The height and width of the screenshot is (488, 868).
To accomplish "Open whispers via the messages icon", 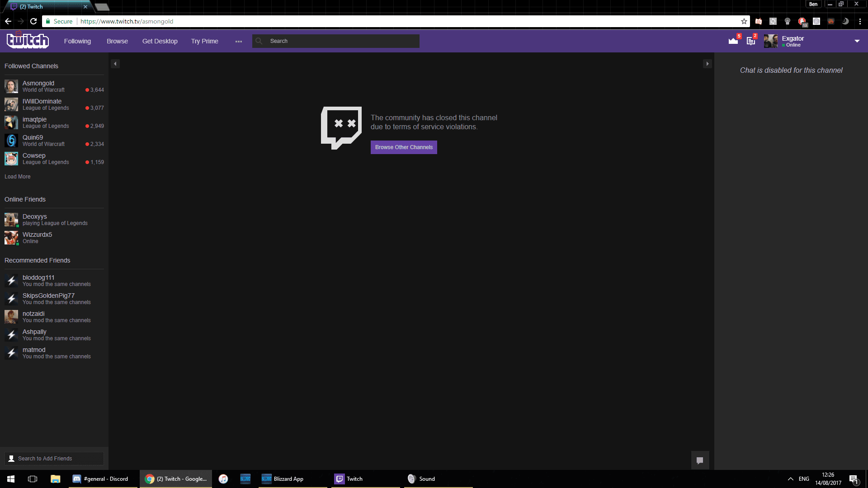I will (x=750, y=41).
